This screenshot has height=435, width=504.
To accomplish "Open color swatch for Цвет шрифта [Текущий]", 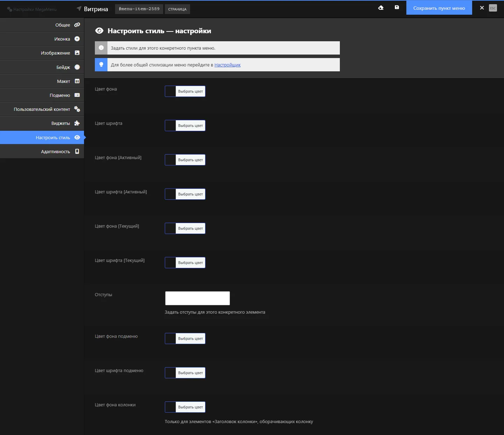I will [x=170, y=263].
